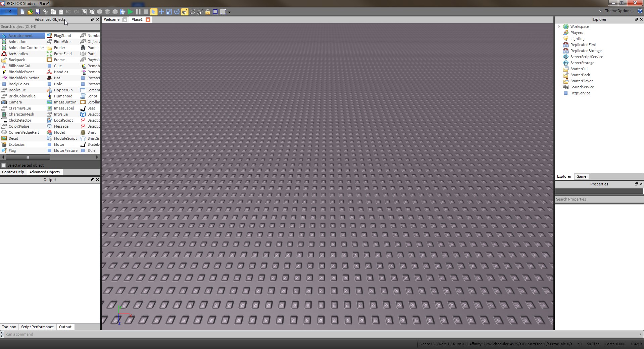Click the Search Properties field
This screenshot has width=644, height=349.
pyautogui.click(x=599, y=199)
